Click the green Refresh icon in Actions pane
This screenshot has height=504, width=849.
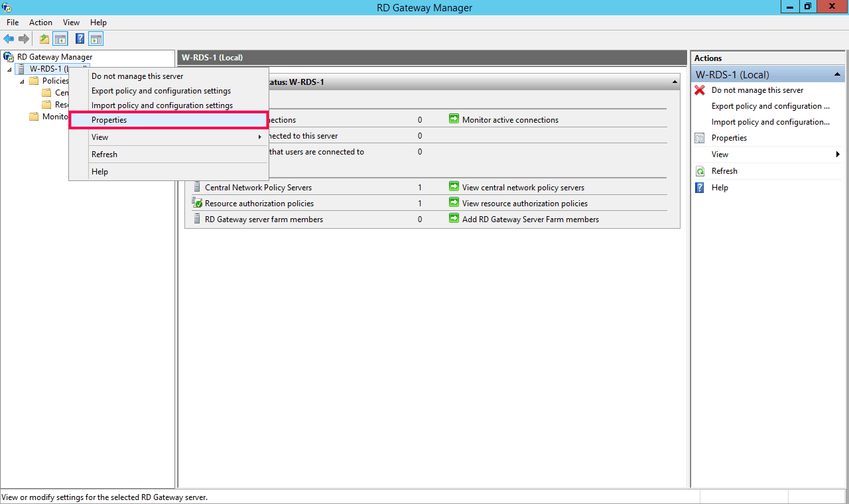click(x=700, y=171)
